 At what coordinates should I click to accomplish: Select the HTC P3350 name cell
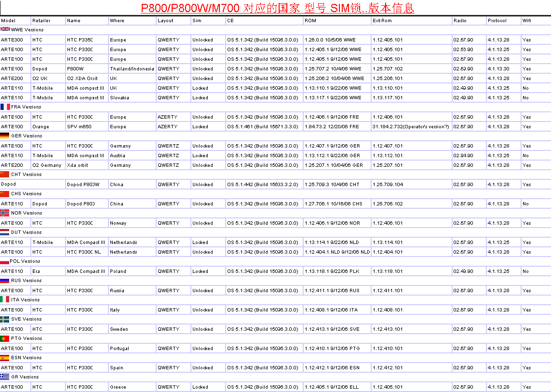(87, 40)
